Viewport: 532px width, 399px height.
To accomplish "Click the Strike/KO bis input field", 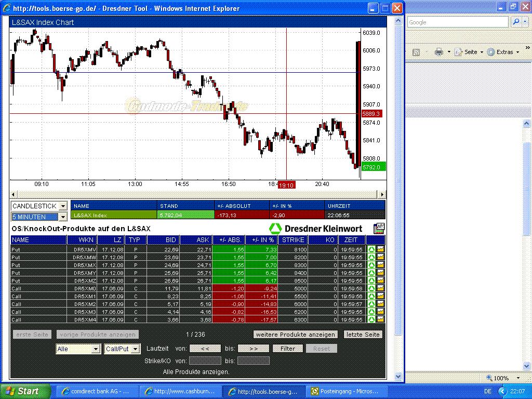I will click(254, 361).
